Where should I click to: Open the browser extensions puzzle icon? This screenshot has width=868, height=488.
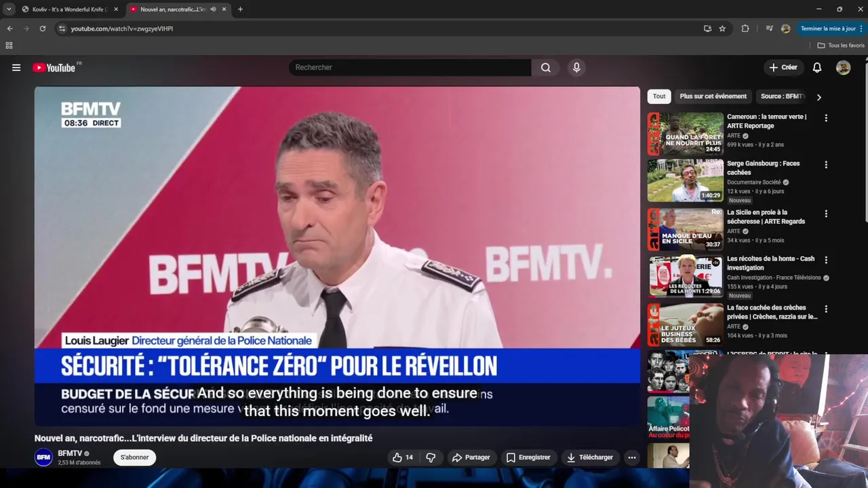(x=745, y=28)
